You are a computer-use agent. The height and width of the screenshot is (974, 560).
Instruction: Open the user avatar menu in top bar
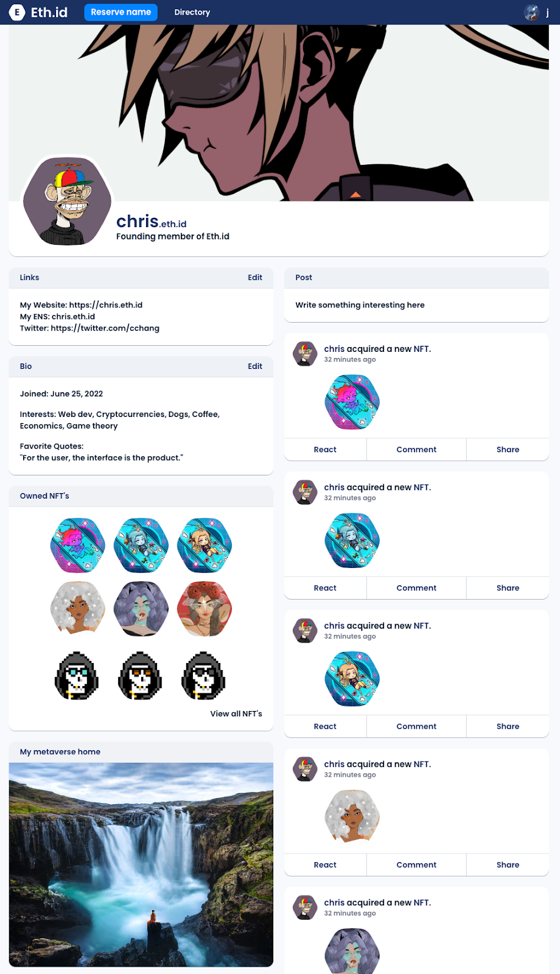click(531, 12)
